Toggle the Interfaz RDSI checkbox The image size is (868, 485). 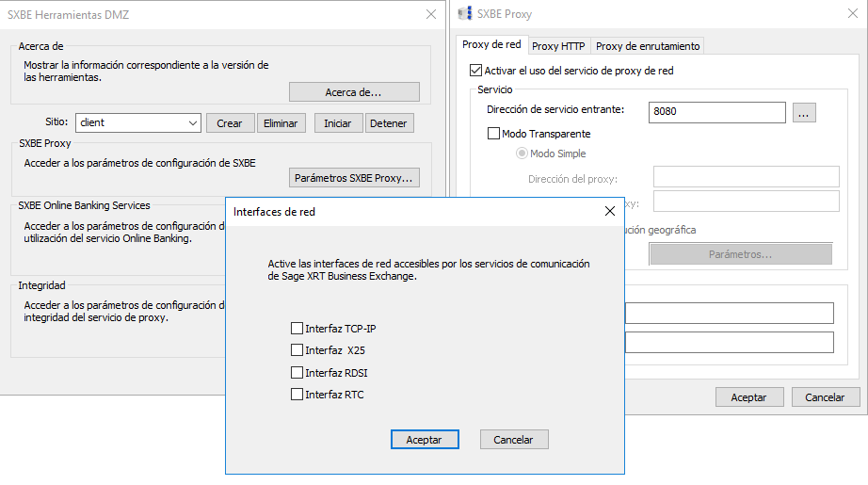point(297,373)
